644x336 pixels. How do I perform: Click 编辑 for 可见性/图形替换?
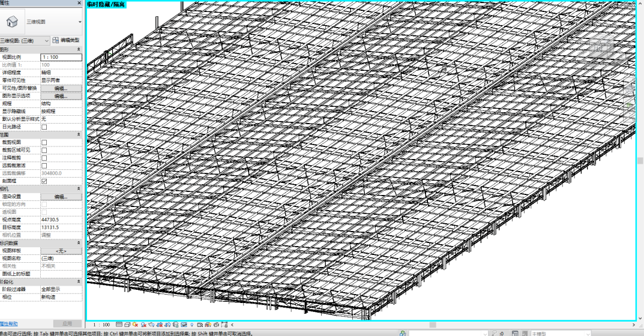click(61, 88)
